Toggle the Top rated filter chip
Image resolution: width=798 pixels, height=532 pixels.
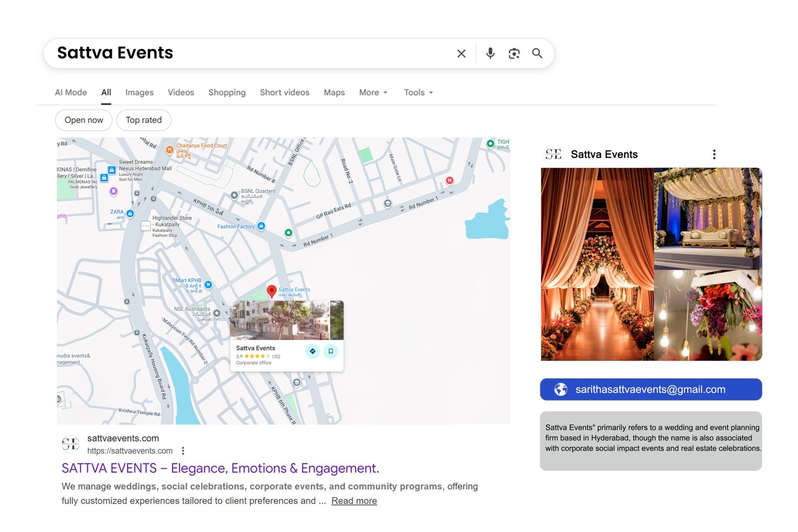tap(144, 120)
